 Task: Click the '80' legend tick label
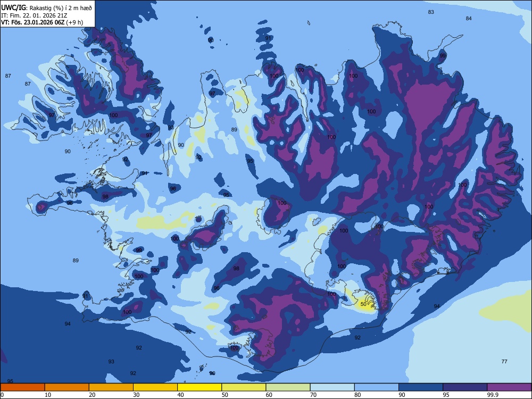pos(358,395)
